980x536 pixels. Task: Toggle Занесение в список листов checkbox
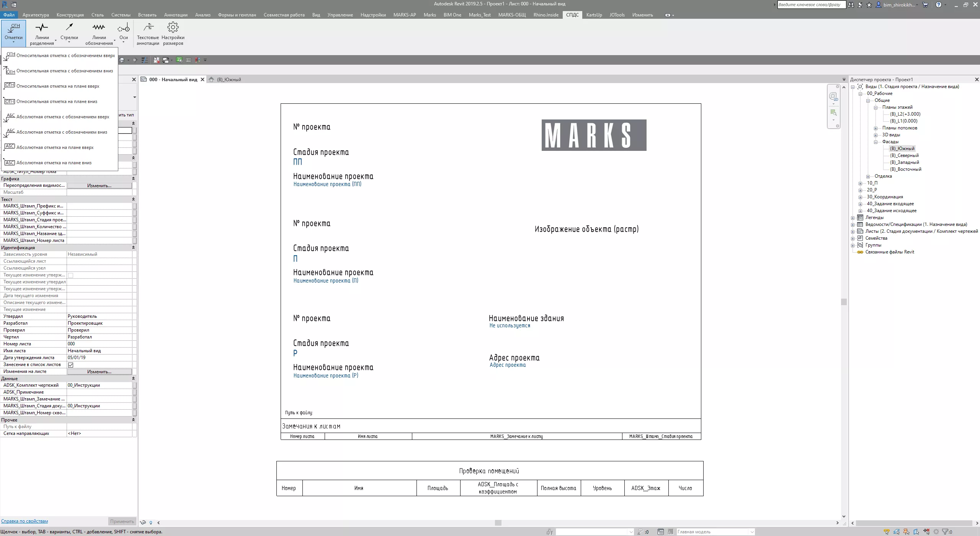[71, 365]
